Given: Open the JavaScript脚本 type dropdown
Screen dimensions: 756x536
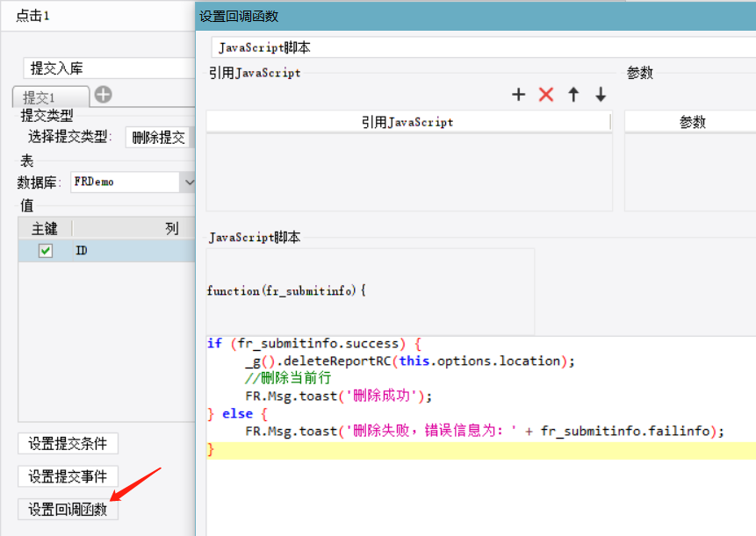Looking at the screenshot, I should (x=483, y=47).
